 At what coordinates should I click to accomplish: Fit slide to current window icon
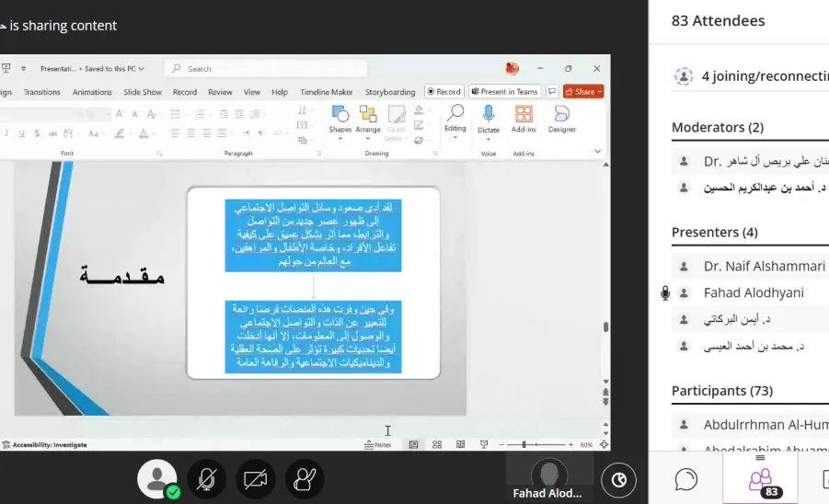coord(604,445)
